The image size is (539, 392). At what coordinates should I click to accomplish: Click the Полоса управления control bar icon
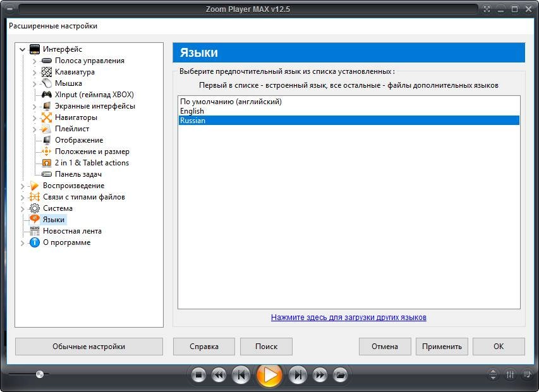pyautogui.click(x=46, y=61)
